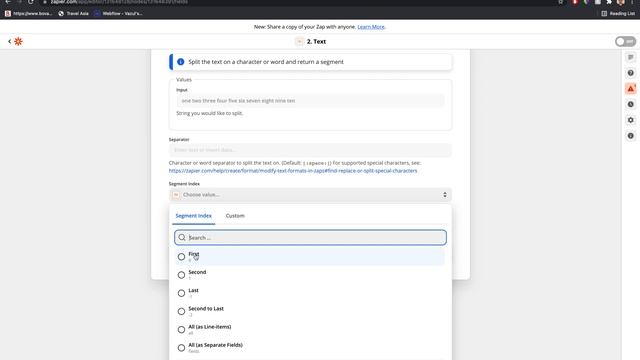Switch to the Custom tab
Viewport: 640px width, 360px height.
pos(235,216)
